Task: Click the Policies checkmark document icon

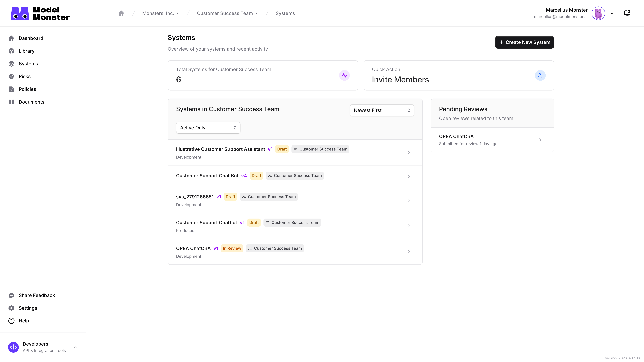Action: tap(12, 89)
